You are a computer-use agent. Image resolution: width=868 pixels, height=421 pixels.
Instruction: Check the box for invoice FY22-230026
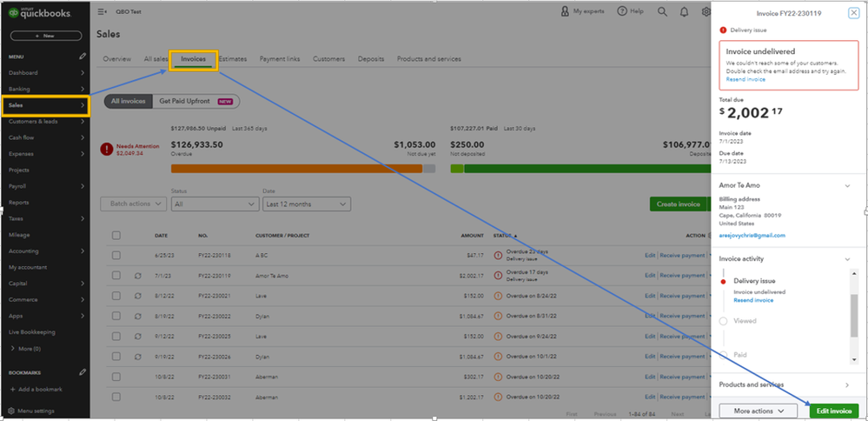[116, 357]
